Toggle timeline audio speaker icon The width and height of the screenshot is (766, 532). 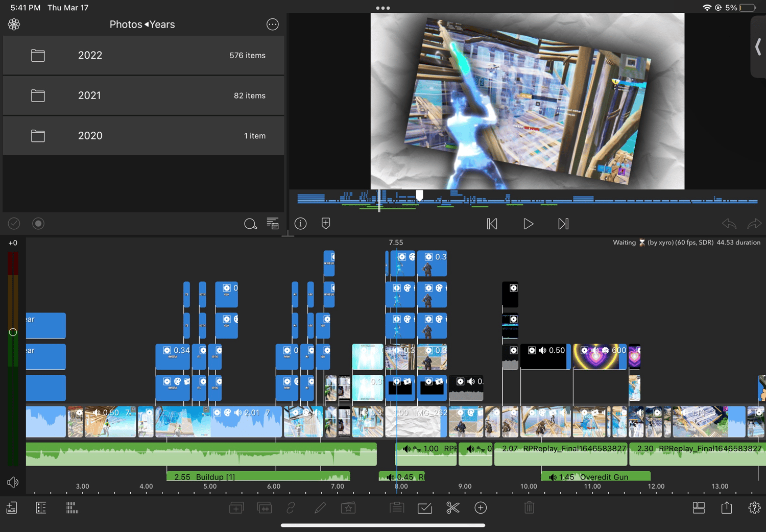(x=13, y=482)
